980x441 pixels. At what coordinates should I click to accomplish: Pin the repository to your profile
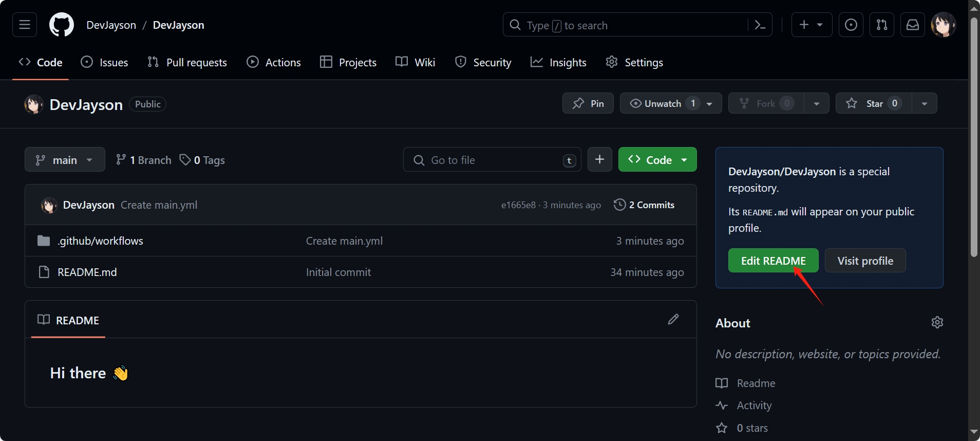click(x=588, y=103)
